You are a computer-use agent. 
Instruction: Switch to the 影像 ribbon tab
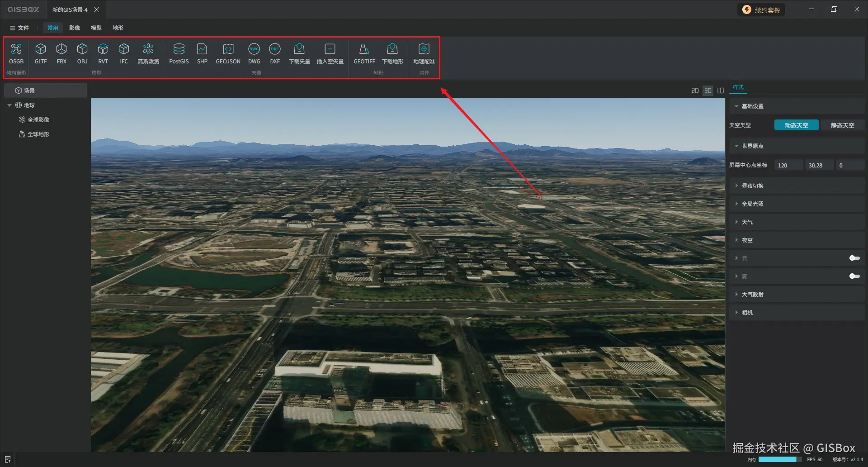[75, 28]
